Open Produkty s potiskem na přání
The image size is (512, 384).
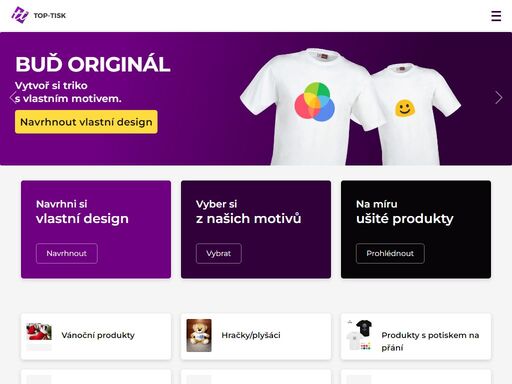click(x=416, y=336)
